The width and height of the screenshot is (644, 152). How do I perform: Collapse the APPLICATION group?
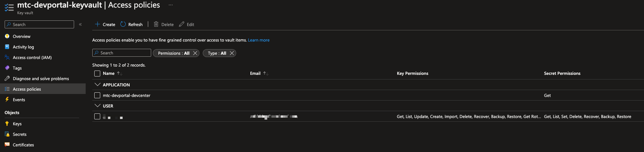[97, 85]
